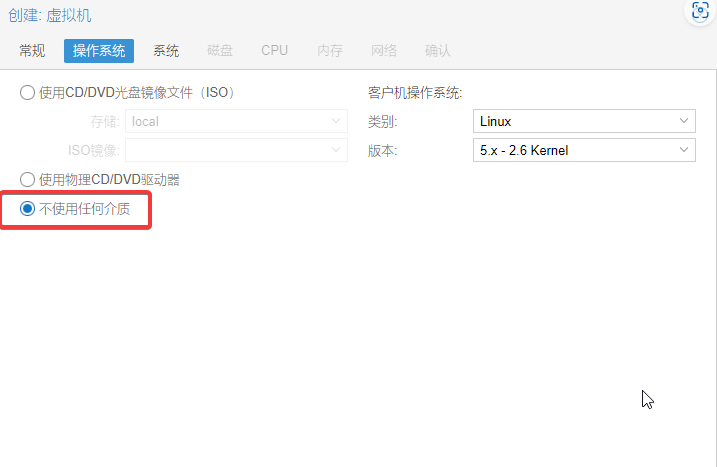Choose the 使用物理CD/DVD驱动器 radio option
The image size is (717, 467).
click(x=28, y=180)
